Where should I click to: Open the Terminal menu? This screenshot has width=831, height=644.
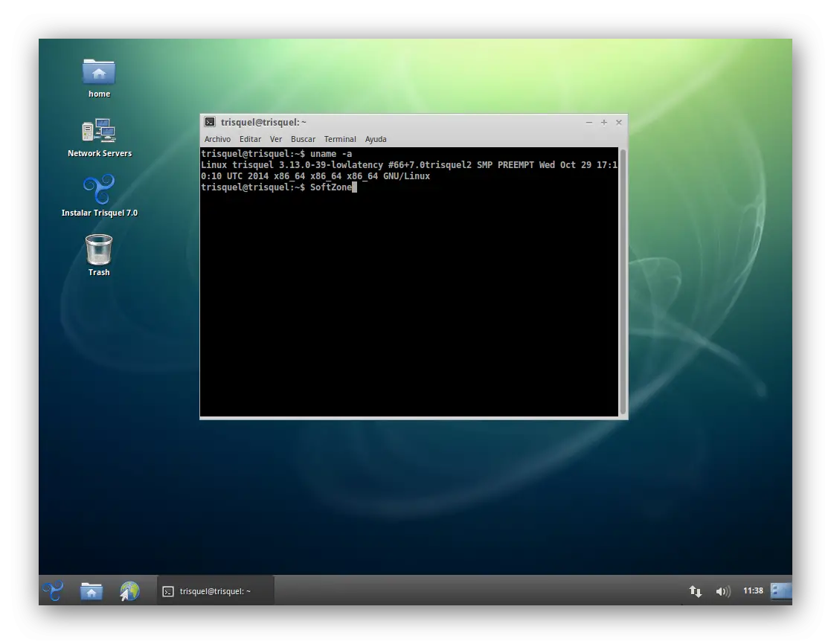click(x=340, y=139)
